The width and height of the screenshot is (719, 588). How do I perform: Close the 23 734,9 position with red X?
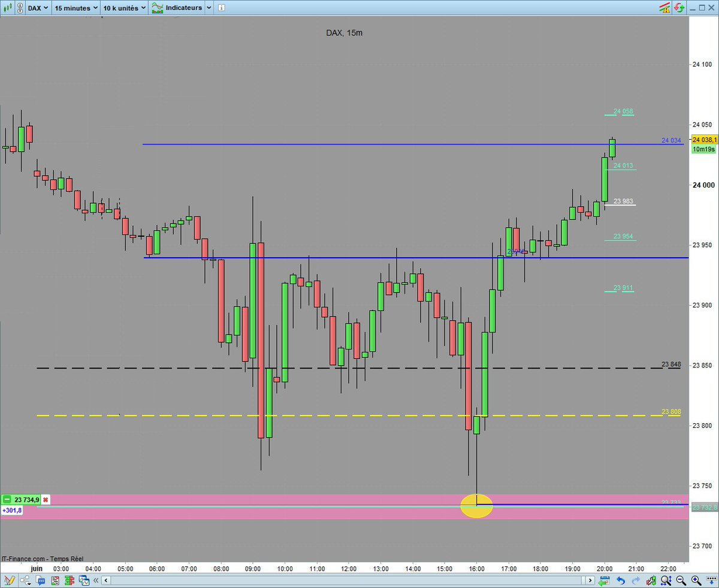45,499
